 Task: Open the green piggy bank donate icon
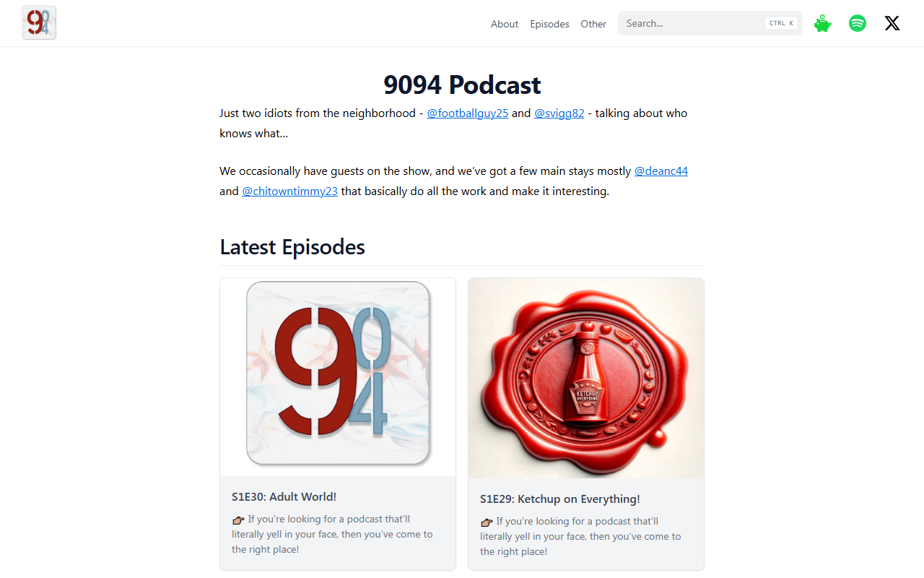pos(823,23)
